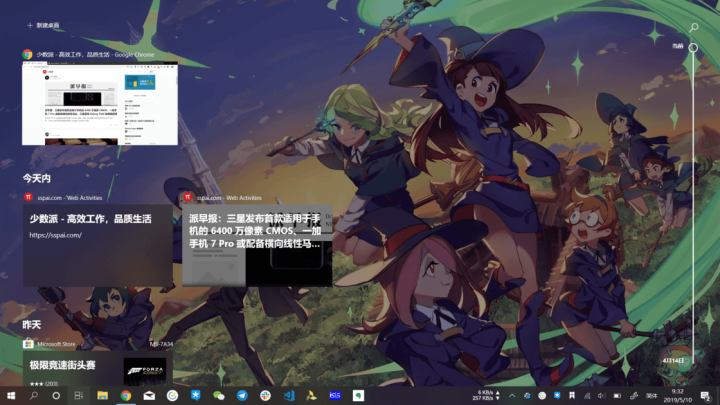Open Telegram from taskbar
Viewport: 720px width, 405px height.
[242, 395]
